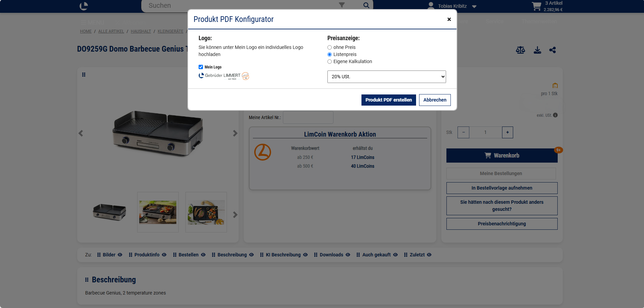This screenshot has width=644, height=308.
Task: Decrease quantity with minus button
Action: tap(463, 132)
